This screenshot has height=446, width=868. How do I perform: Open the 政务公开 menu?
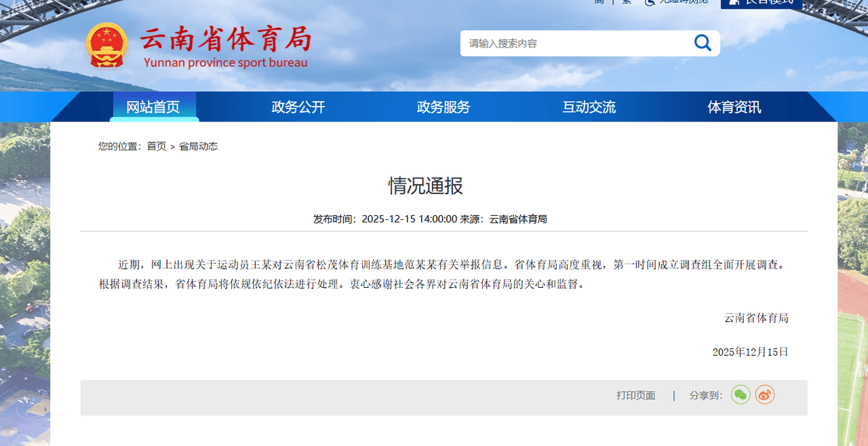(x=297, y=107)
